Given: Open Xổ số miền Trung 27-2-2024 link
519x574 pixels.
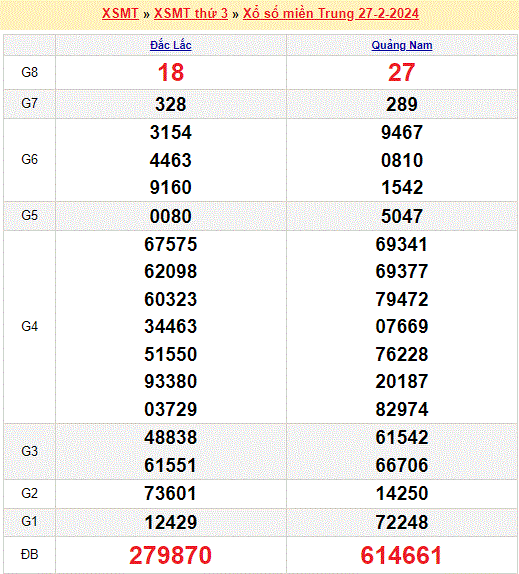Looking at the screenshot, I should point(331,14).
